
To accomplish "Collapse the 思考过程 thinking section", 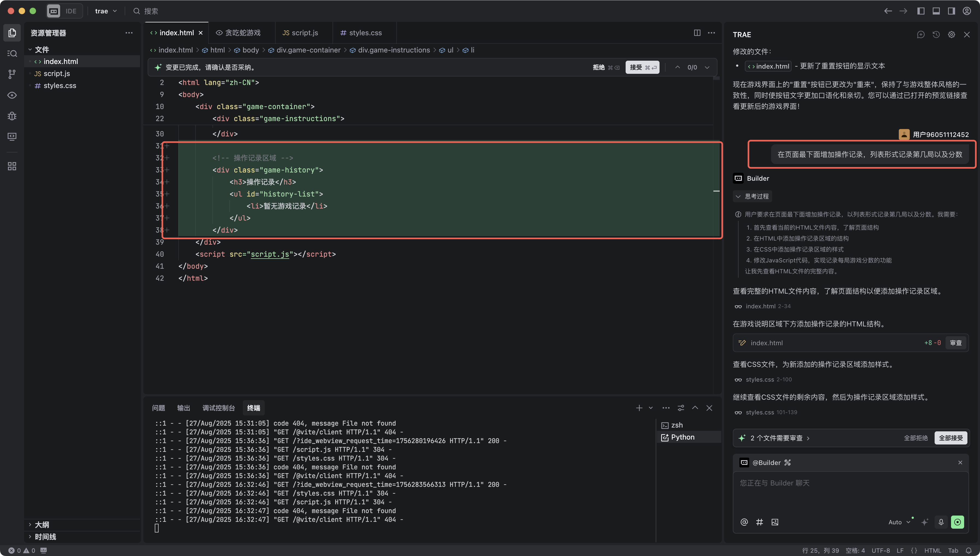I will (x=752, y=196).
